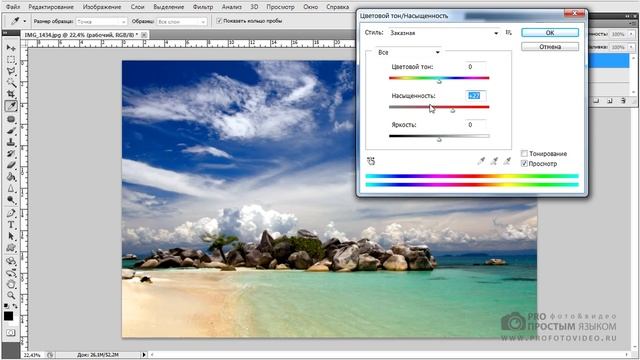This screenshot has height=360, width=640.
Task: Select the Magic Wand tool
Action: tap(11, 83)
